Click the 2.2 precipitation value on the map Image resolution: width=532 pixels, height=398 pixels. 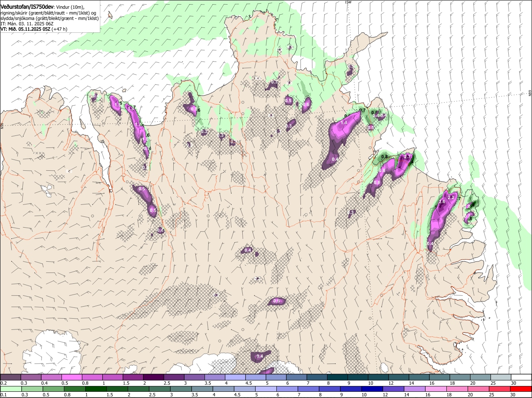click(451, 197)
